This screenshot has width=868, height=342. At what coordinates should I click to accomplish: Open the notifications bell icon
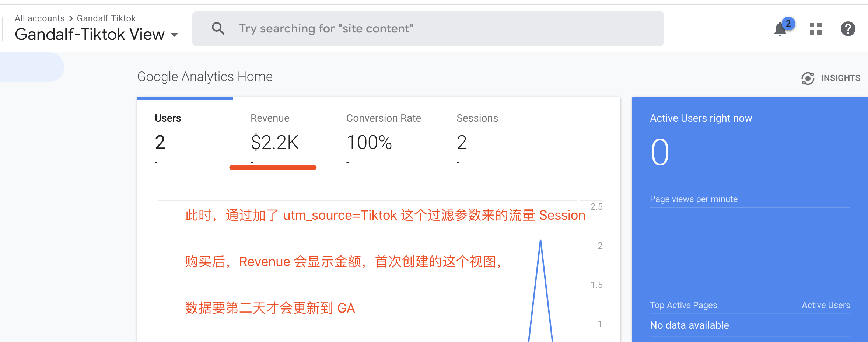780,29
